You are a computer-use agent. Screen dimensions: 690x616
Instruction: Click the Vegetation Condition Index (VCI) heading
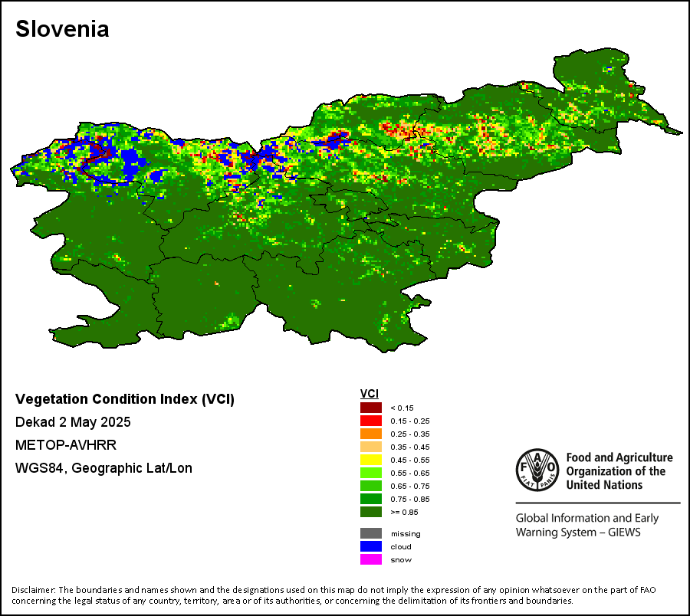pos(125,399)
